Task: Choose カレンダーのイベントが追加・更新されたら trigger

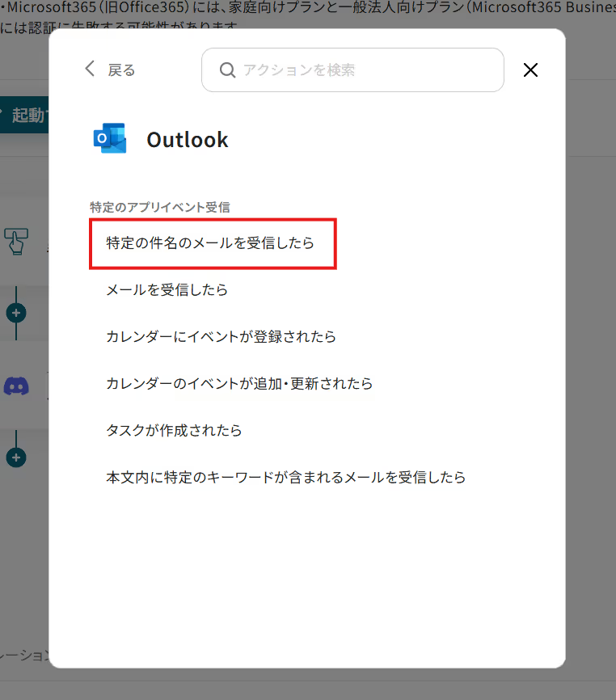Action: (x=239, y=383)
